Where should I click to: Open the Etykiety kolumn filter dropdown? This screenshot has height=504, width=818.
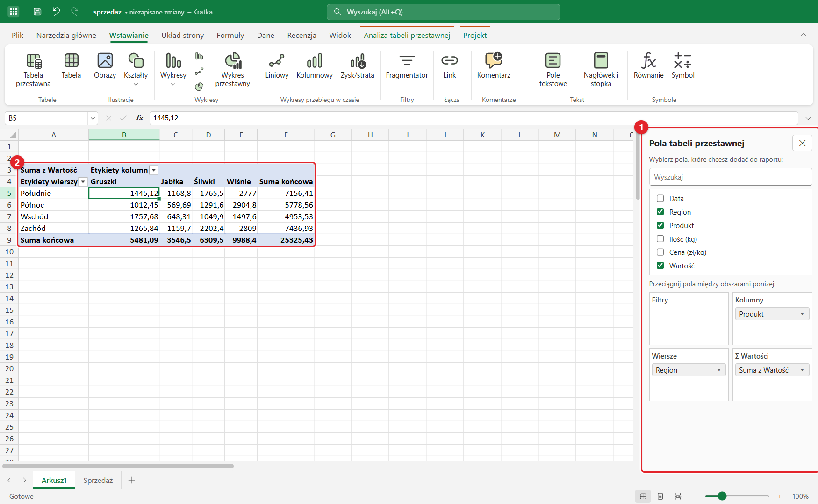[x=153, y=170]
